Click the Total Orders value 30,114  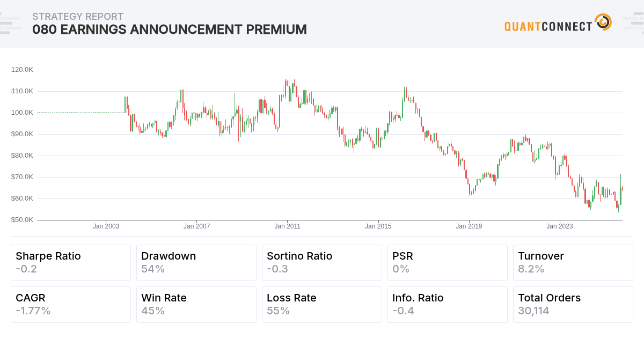tap(534, 311)
